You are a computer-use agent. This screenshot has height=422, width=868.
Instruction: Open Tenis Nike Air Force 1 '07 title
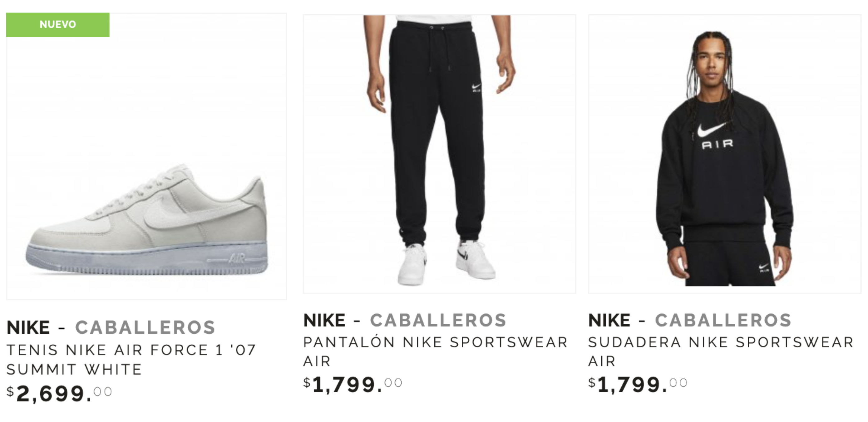point(131,360)
